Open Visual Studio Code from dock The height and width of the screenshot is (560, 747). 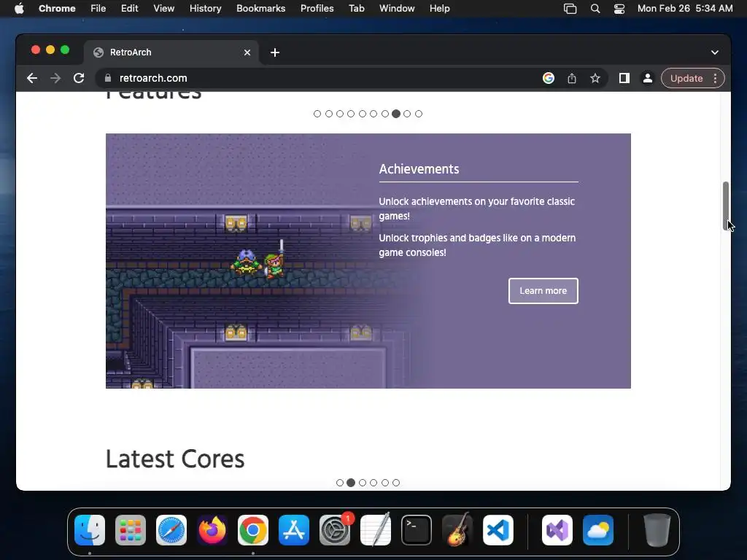click(498, 530)
